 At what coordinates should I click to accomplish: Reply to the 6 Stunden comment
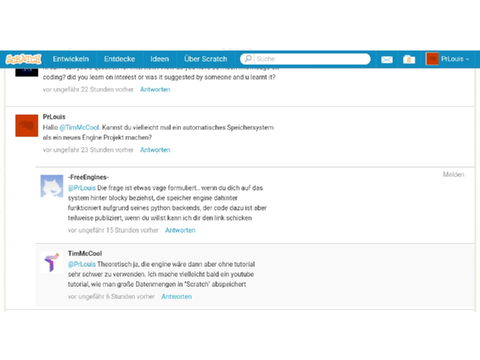pos(176,296)
